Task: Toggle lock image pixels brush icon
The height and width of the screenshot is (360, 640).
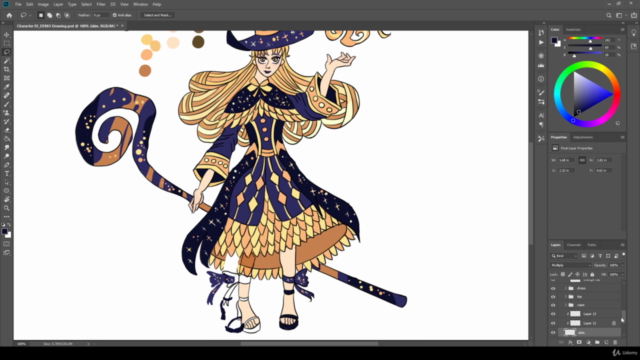Action: (570, 274)
